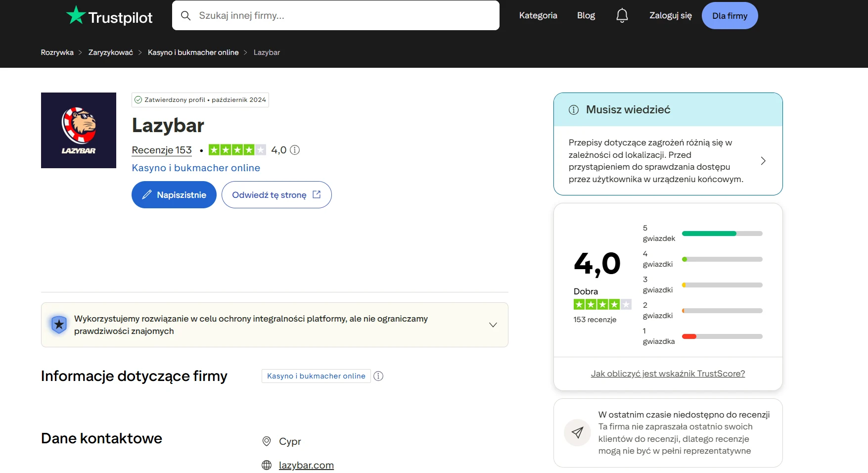The height and width of the screenshot is (473, 868).
Task: Click the 153 recenzje text
Action: coord(595,320)
